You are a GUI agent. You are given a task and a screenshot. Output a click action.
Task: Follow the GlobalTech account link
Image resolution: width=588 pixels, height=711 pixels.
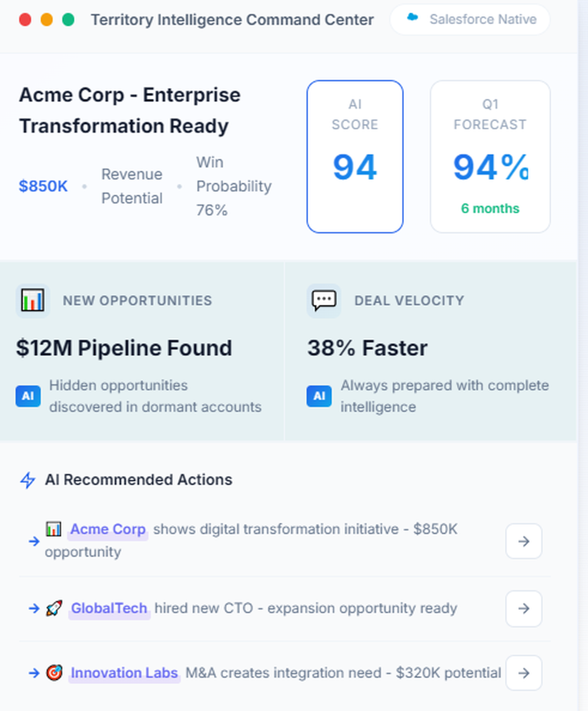pos(109,608)
